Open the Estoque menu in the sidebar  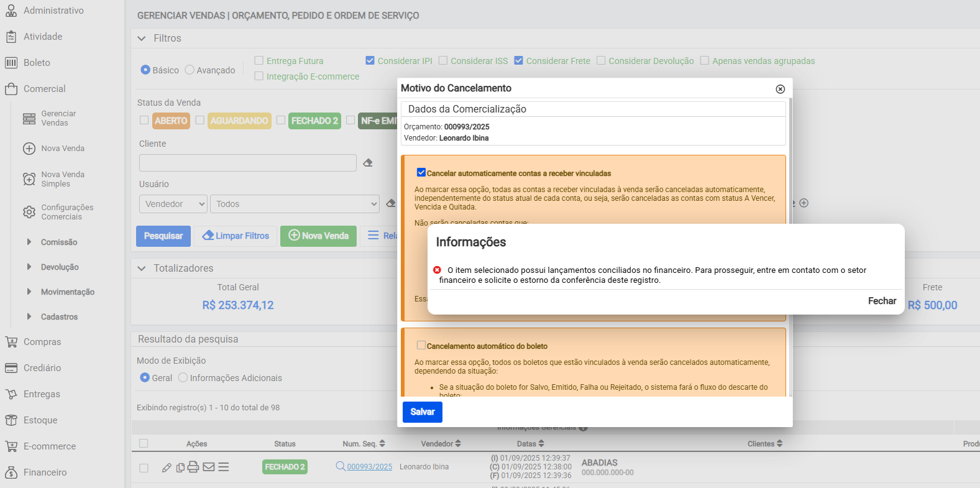pos(40,420)
